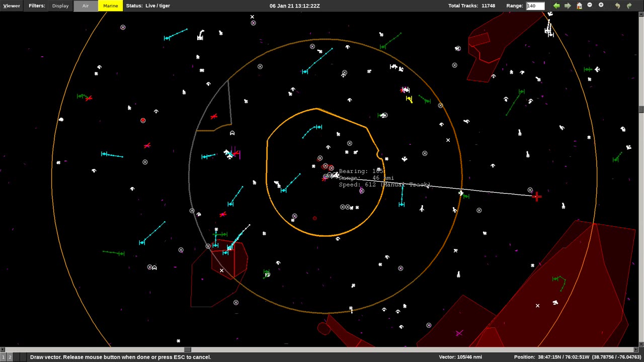Switch to view tab 1
Image resolution: width=644 pixels, height=362 pixels.
(3, 357)
